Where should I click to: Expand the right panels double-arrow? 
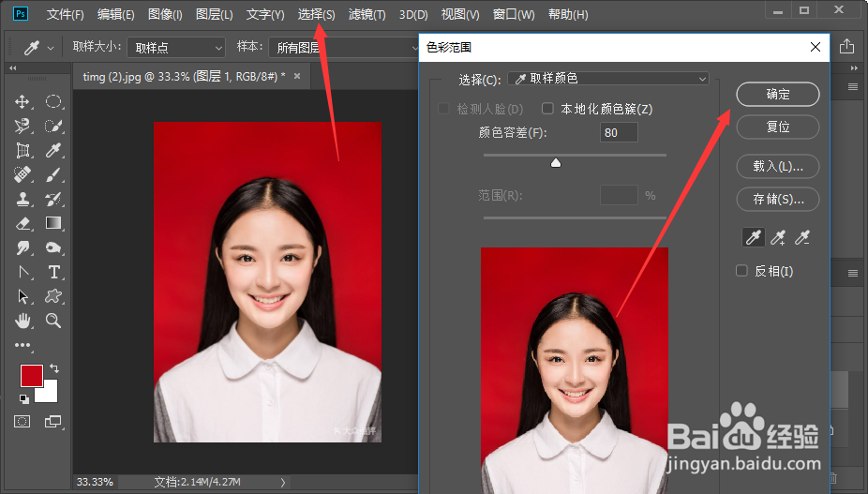coord(854,67)
